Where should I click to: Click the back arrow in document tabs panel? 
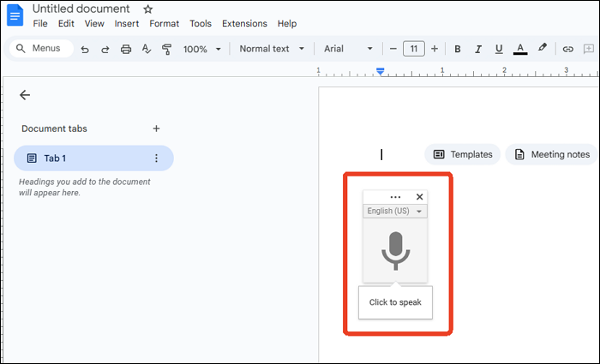pos(25,95)
